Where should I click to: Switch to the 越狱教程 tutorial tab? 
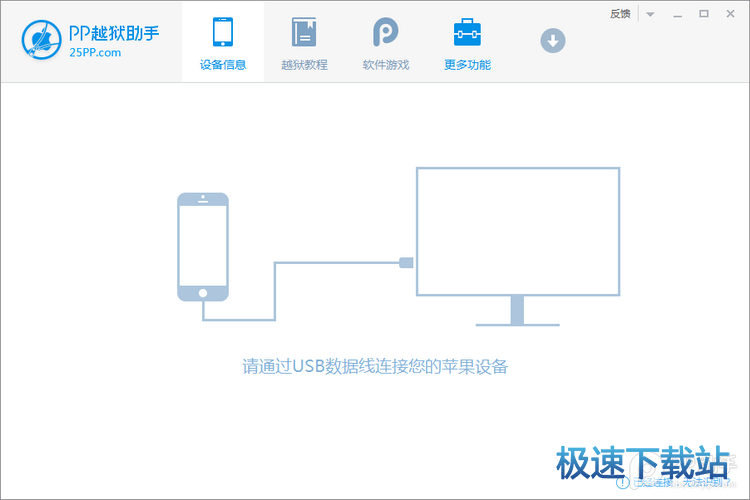point(304,65)
